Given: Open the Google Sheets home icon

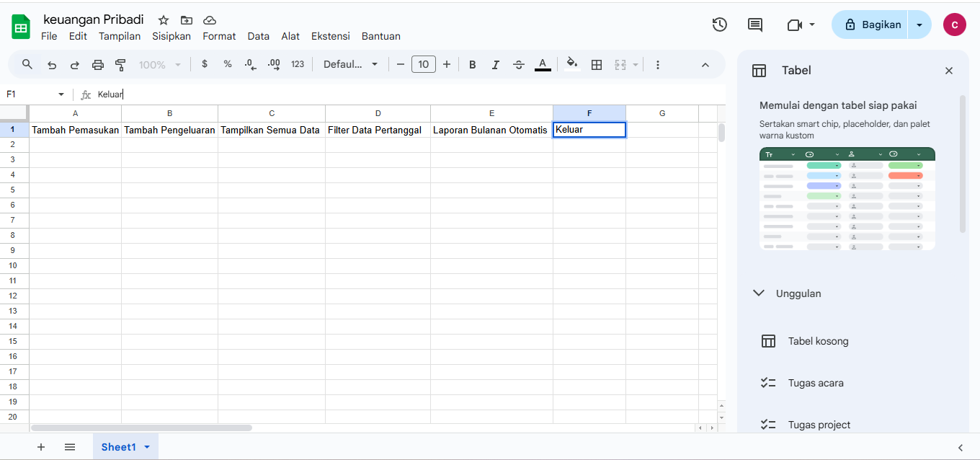Looking at the screenshot, I should point(21,27).
